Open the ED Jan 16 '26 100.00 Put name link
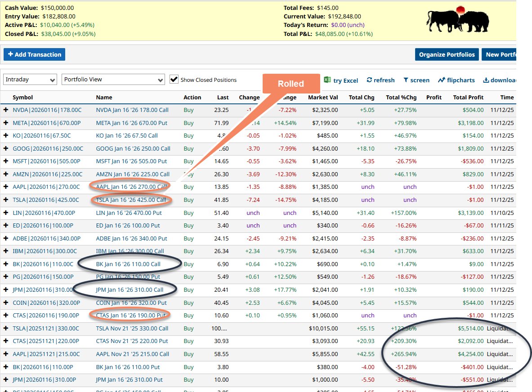Image resolution: width=532 pixels, height=392 pixels. (128, 225)
